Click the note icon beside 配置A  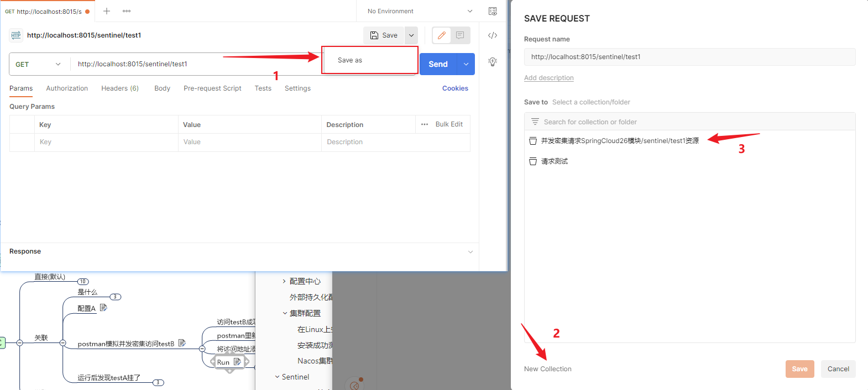[x=103, y=308]
